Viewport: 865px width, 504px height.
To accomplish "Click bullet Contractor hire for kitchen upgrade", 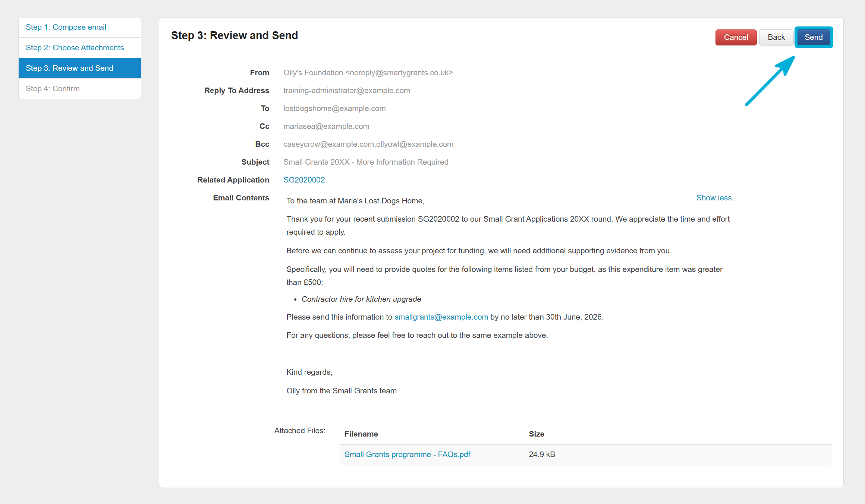I will coord(361,299).
